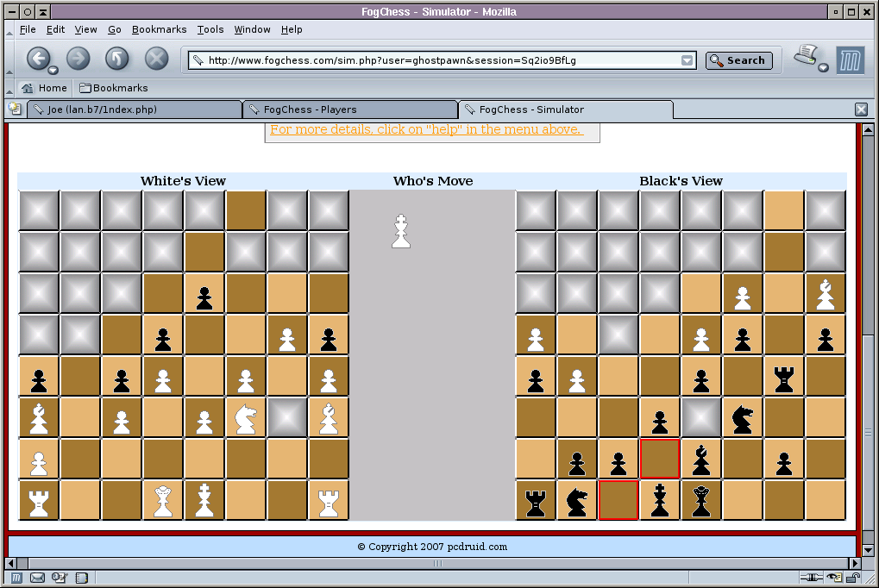
Task: Click the Search button
Action: (x=738, y=60)
